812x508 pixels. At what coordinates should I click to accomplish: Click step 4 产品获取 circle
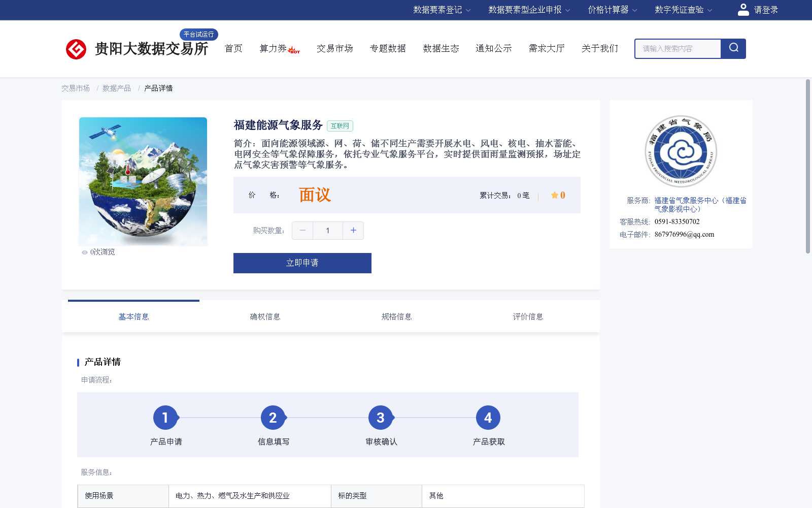(488, 418)
